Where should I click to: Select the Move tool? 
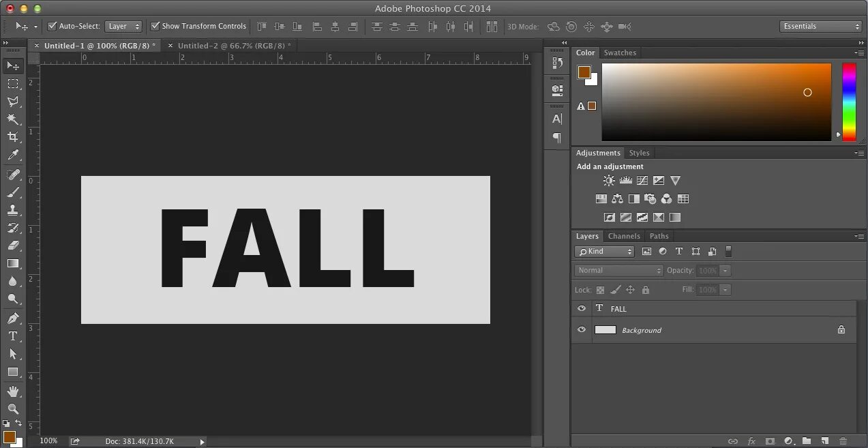point(14,65)
